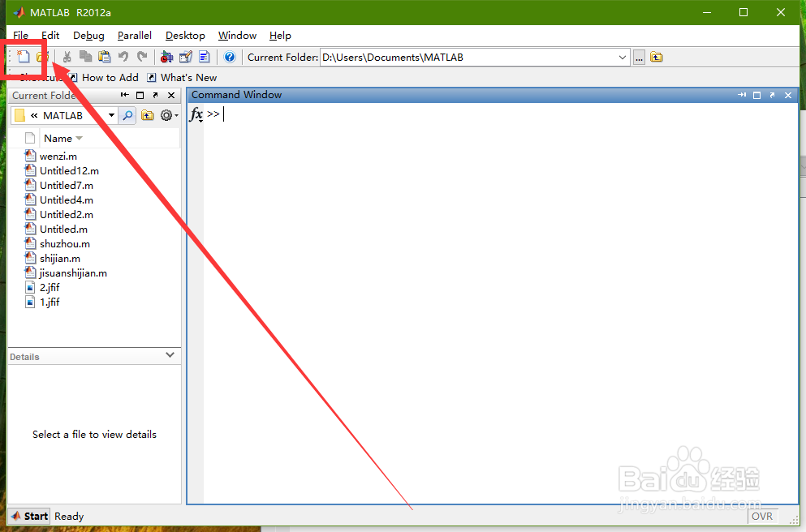Open the Desktop menu

(185, 36)
